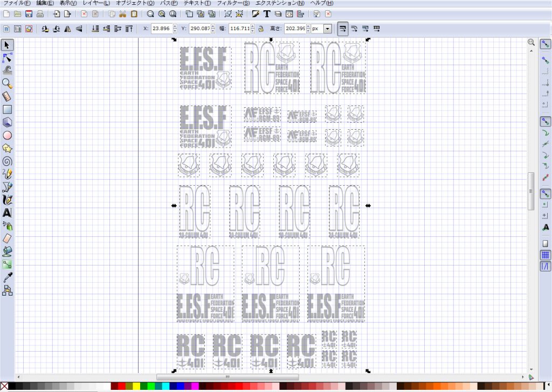Choose the Text tool in toolbox

click(x=8, y=213)
